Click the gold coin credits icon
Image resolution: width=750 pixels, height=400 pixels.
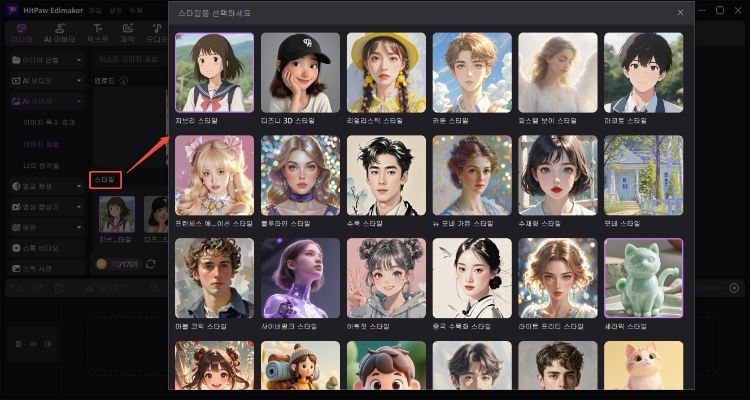point(101,263)
